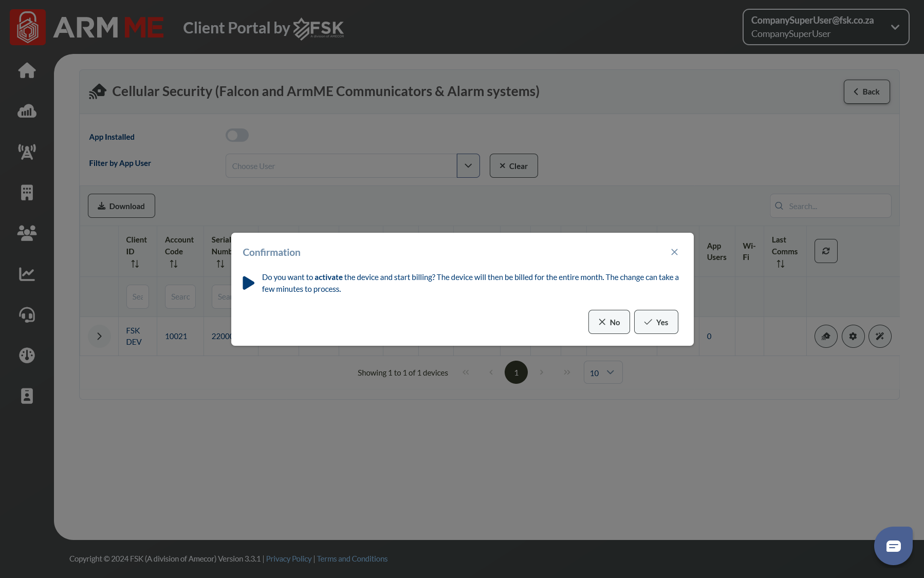
Task: Open the cloud analytics sidebar icon
Action: coord(27,111)
